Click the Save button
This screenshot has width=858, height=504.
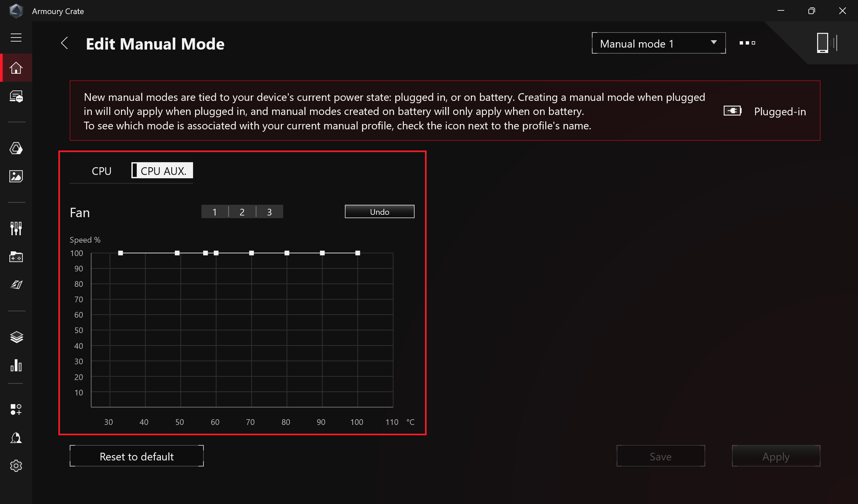coord(661,456)
